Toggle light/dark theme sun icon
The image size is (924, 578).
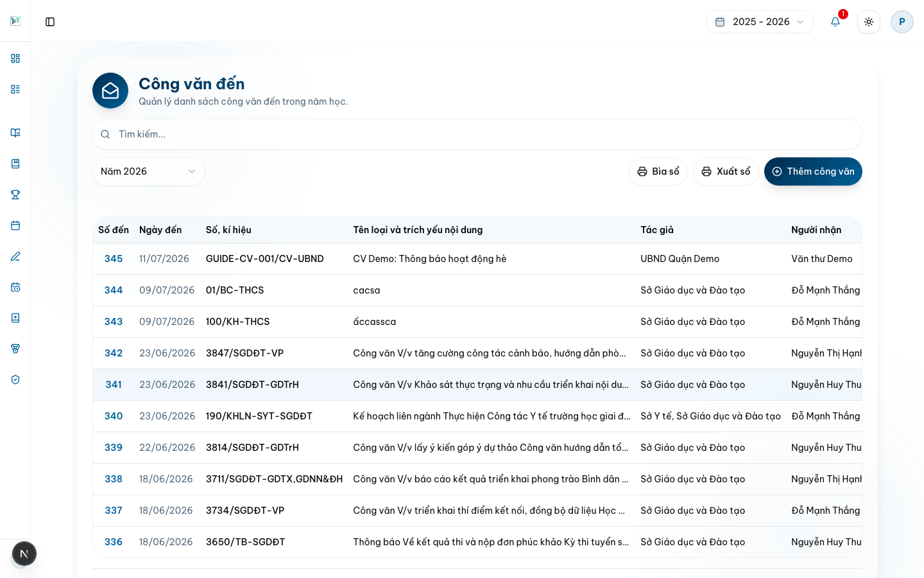click(x=869, y=22)
